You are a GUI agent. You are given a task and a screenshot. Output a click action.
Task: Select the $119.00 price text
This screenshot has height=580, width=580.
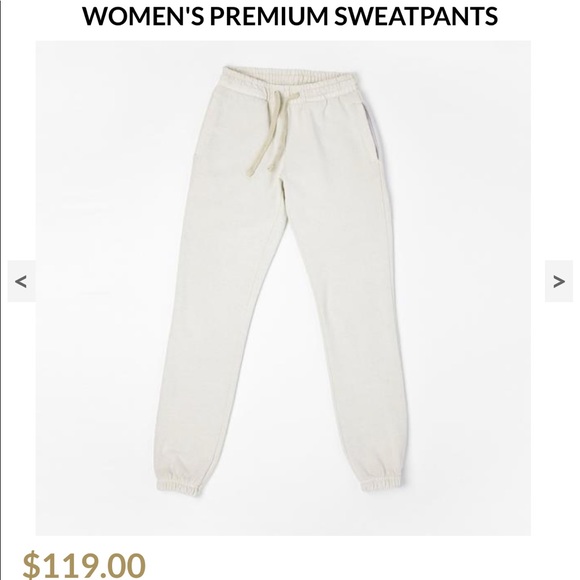pyautogui.click(x=84, y=565)
